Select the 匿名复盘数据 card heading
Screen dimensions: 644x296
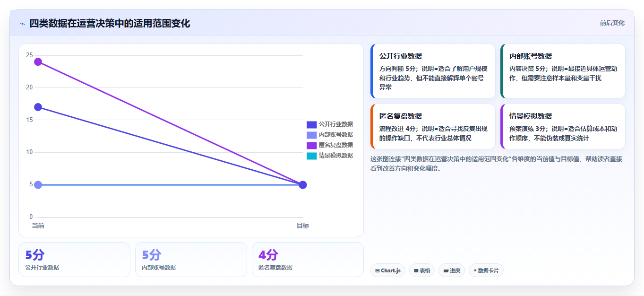coord(401,116)
